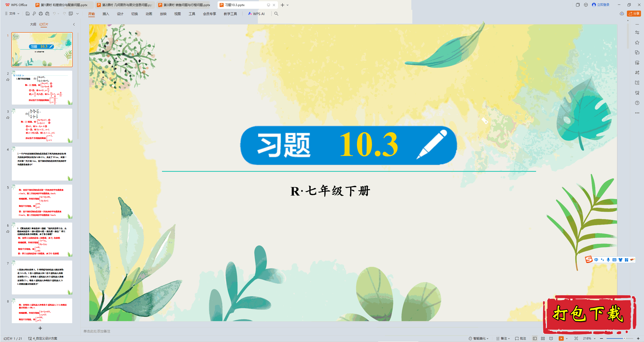This screenshot has width=644, height=342.
Task: Expand new tab options chevron
Action: (288, 5)
